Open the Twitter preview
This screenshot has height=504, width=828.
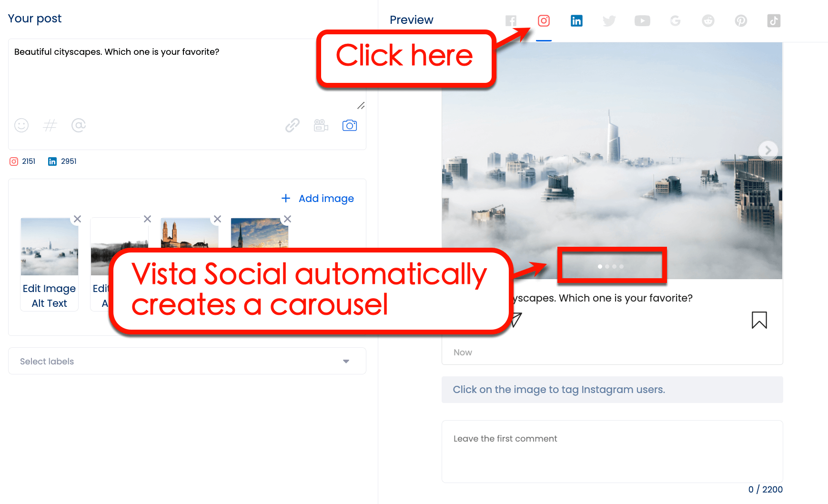click(x=609, y=20)
